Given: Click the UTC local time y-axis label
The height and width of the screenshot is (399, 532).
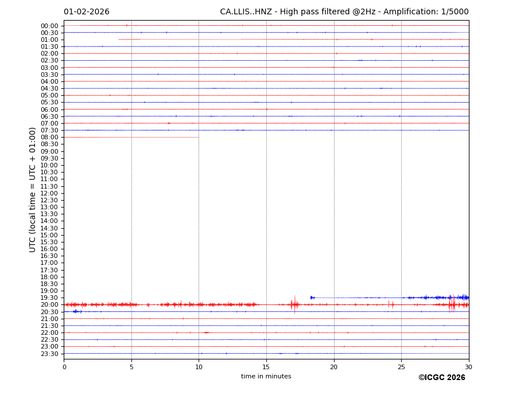Looking at the screenshot, I should point(33,189).
